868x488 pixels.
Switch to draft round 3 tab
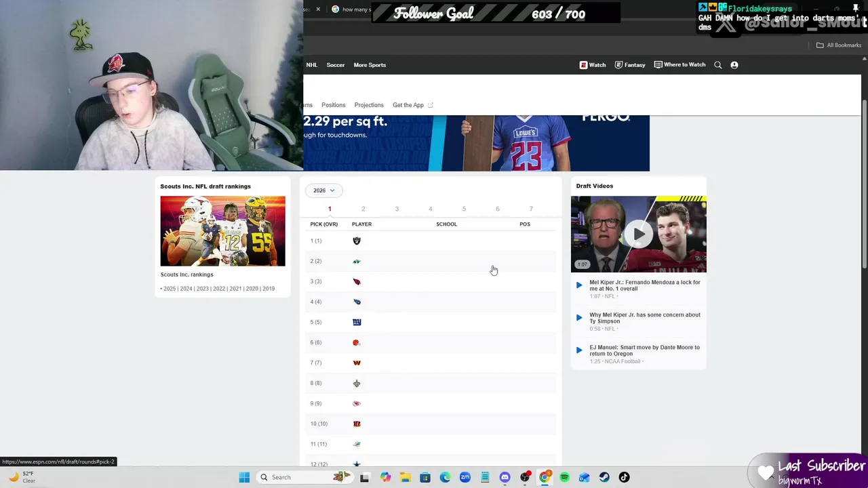point(397,209)
